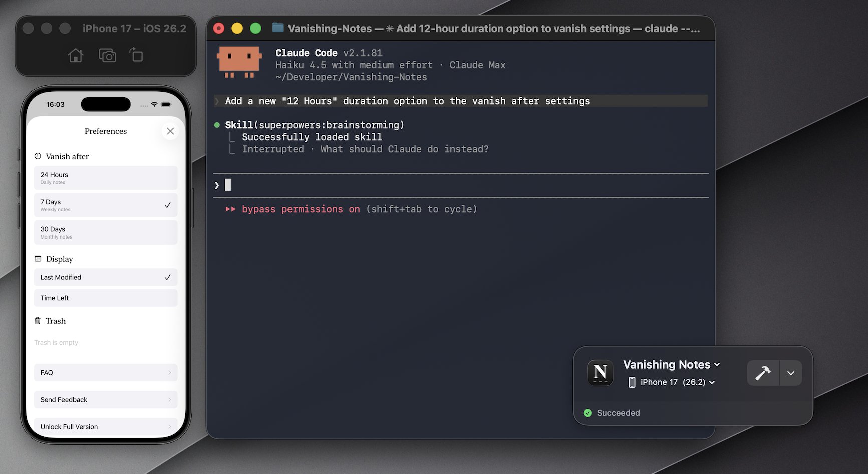
Task: Choose Time Left display option
Action: click(106, 298)
